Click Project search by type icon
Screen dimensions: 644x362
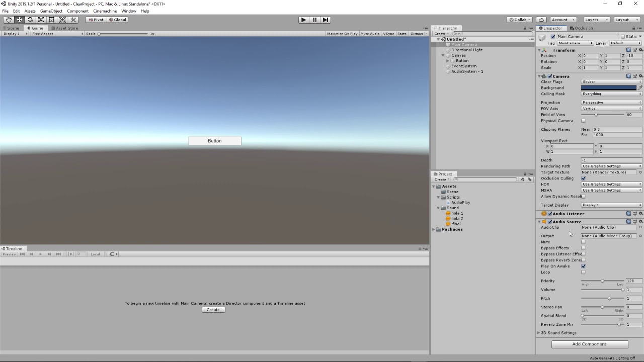(x=523, y=179)
